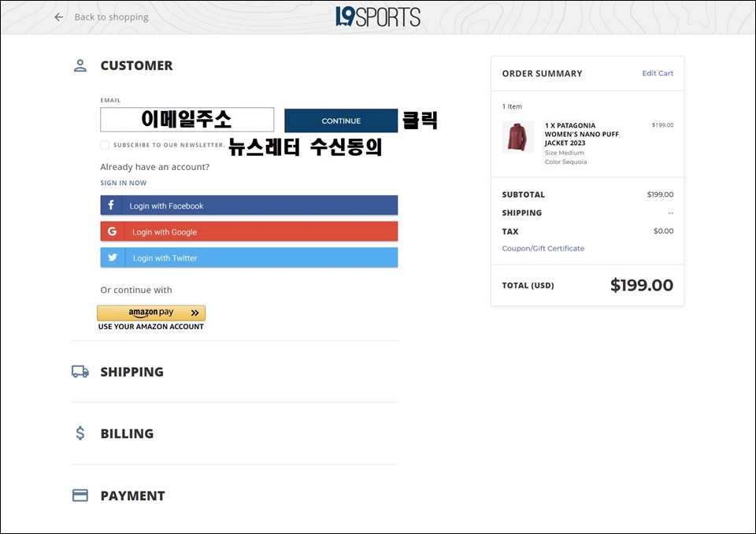Click the Or continue with text
Viewport: 756px width, 534px height.
(136, 290)
